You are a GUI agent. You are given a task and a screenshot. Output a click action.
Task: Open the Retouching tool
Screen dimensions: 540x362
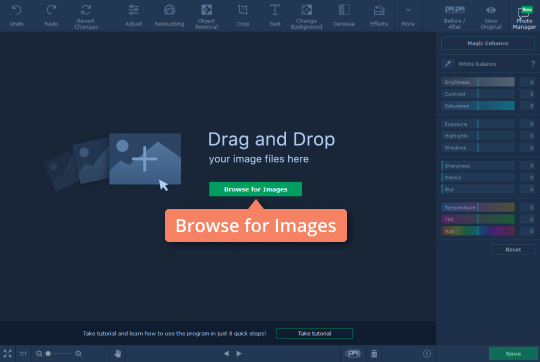click(x=169, y=16)
